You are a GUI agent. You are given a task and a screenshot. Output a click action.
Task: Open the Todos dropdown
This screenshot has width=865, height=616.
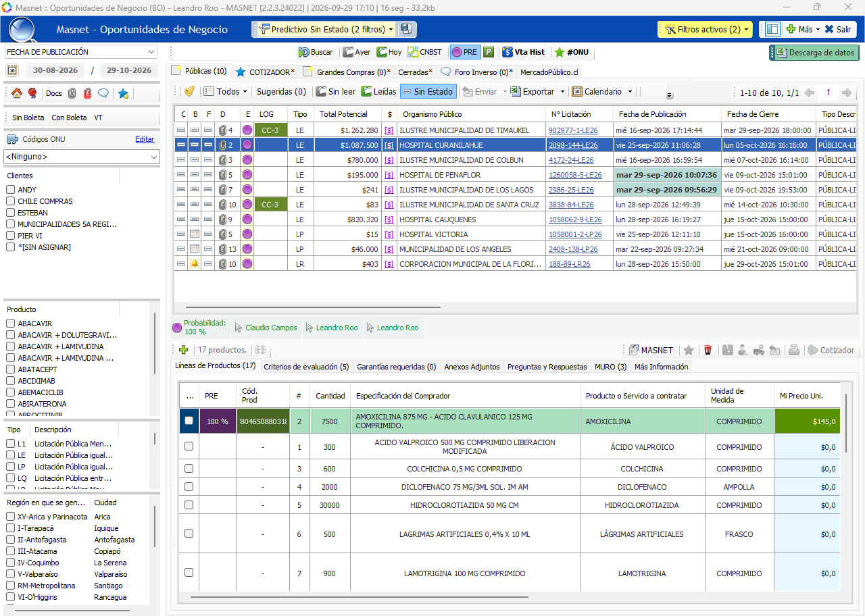(225, 91)
